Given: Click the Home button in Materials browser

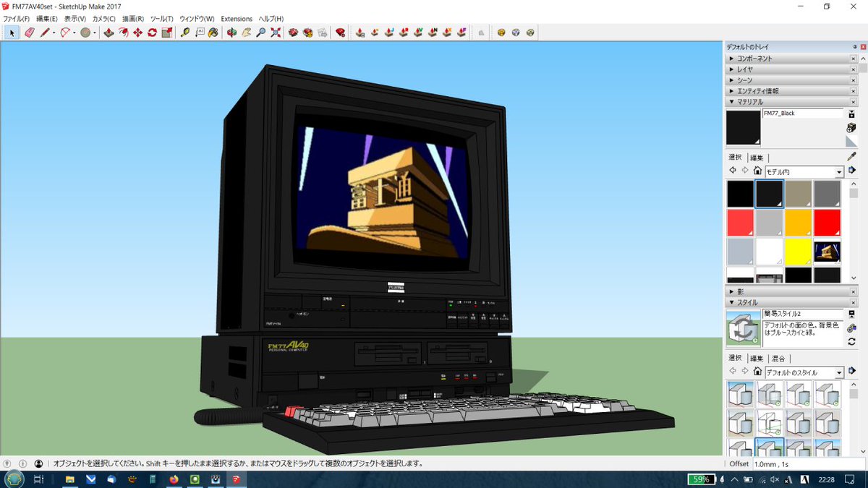Looking at the screenshot, I should point(757,171).
